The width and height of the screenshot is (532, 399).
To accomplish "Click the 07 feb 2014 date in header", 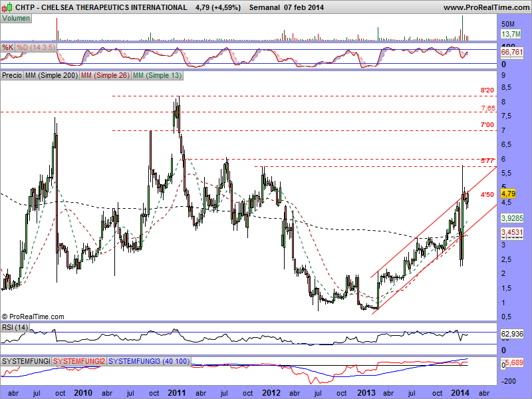I will click(x=304, y=7).
